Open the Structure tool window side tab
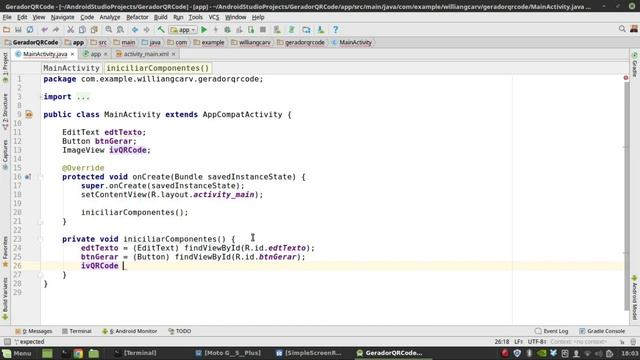The image size is (640, 360). point(5,112)
